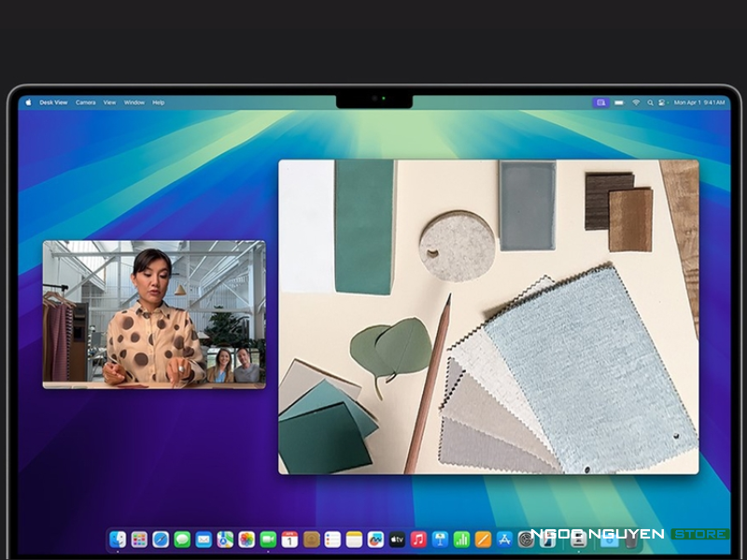Open the Calendar app in Dock
Screen dimensions: 747x560
tap(289, 539)
